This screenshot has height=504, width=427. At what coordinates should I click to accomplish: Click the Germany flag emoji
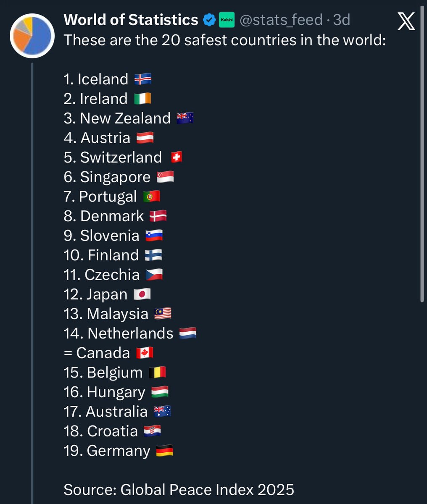coord(164,451)
